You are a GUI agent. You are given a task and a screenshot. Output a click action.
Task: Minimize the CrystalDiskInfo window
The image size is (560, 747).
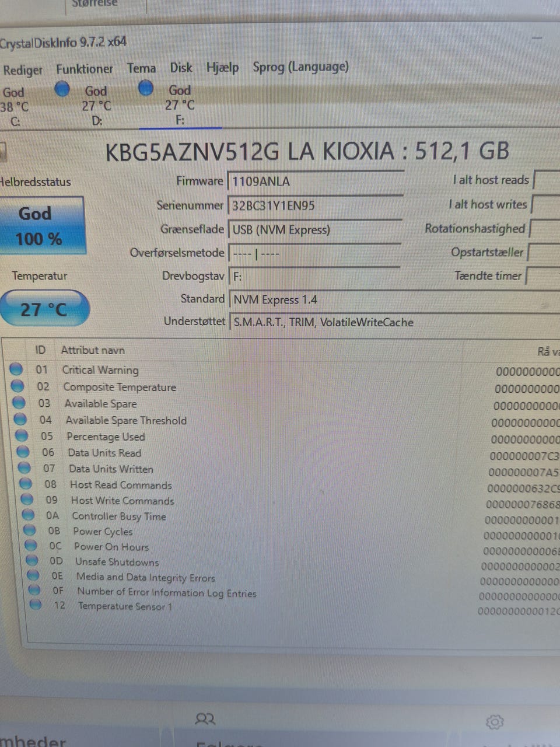click(537, 38)
